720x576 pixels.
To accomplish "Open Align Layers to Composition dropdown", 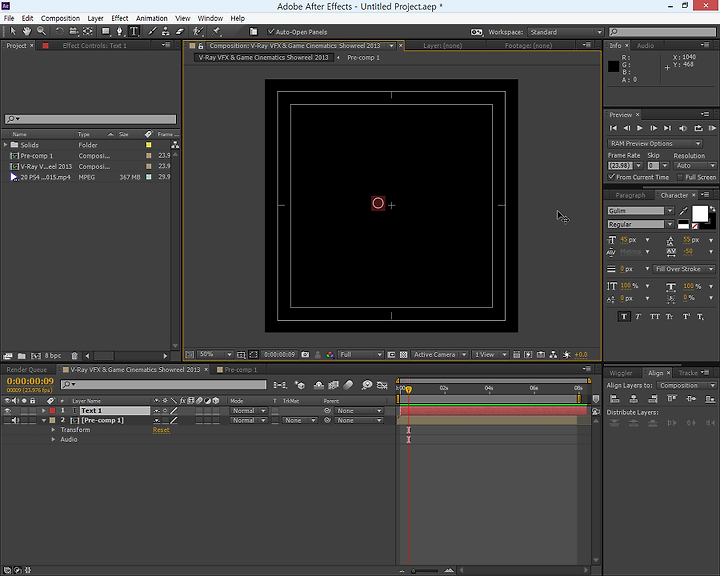I will coord(686,385).
